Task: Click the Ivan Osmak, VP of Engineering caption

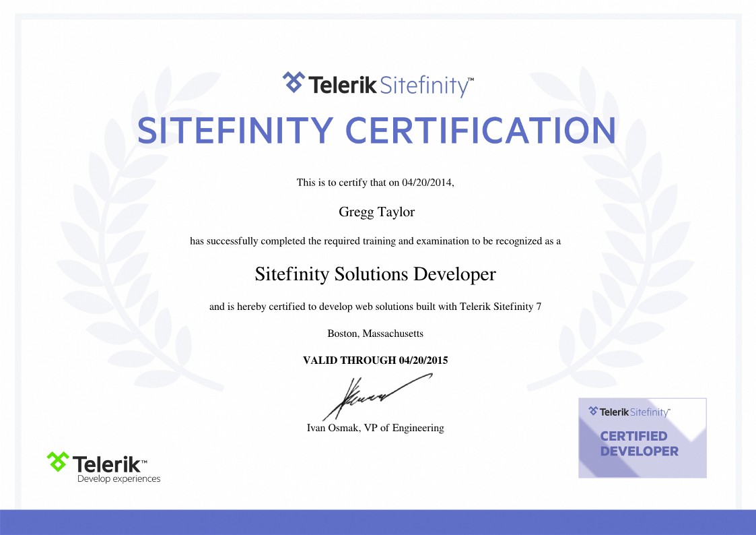Action: (x=375, y=428)
